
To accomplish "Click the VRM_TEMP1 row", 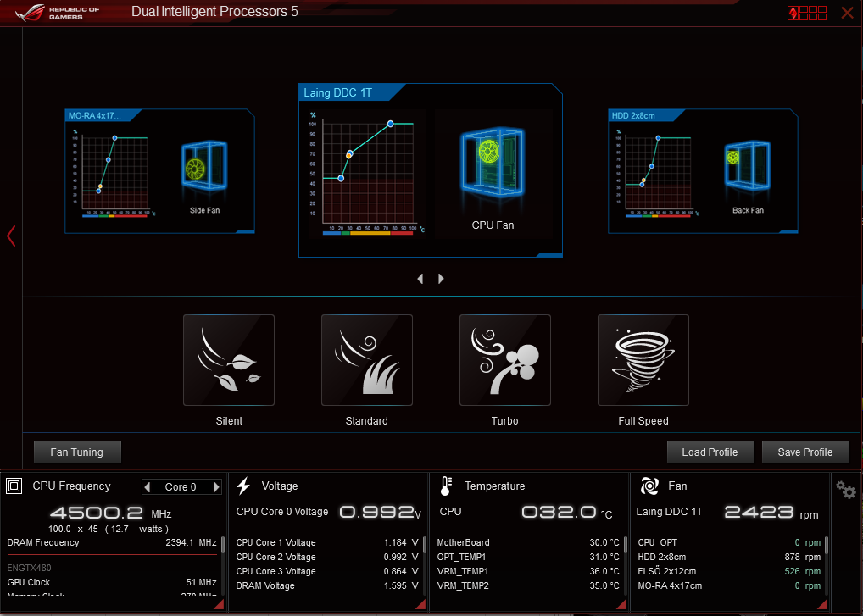I will 528,571.
